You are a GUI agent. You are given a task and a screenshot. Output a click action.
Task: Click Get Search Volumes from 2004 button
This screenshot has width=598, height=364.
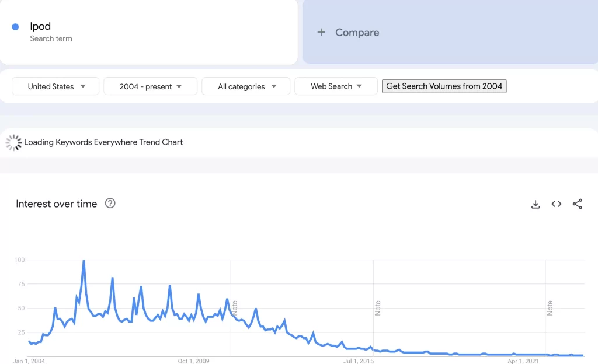click(444, 86)
